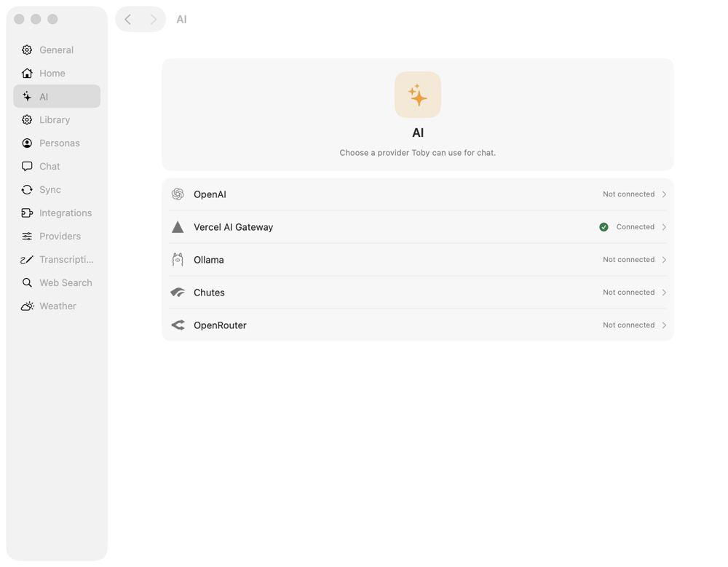Go back with the left arrow
This screenshot has width=728, height=567.
(128, 19)
